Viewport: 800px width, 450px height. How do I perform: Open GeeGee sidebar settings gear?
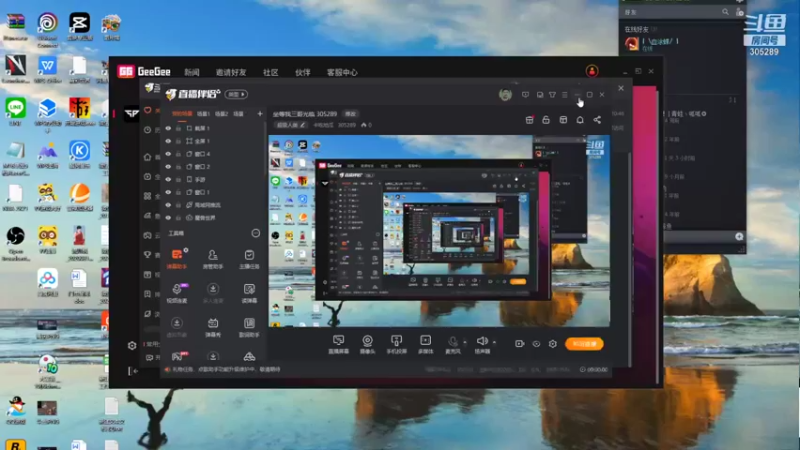click(132, 345)
